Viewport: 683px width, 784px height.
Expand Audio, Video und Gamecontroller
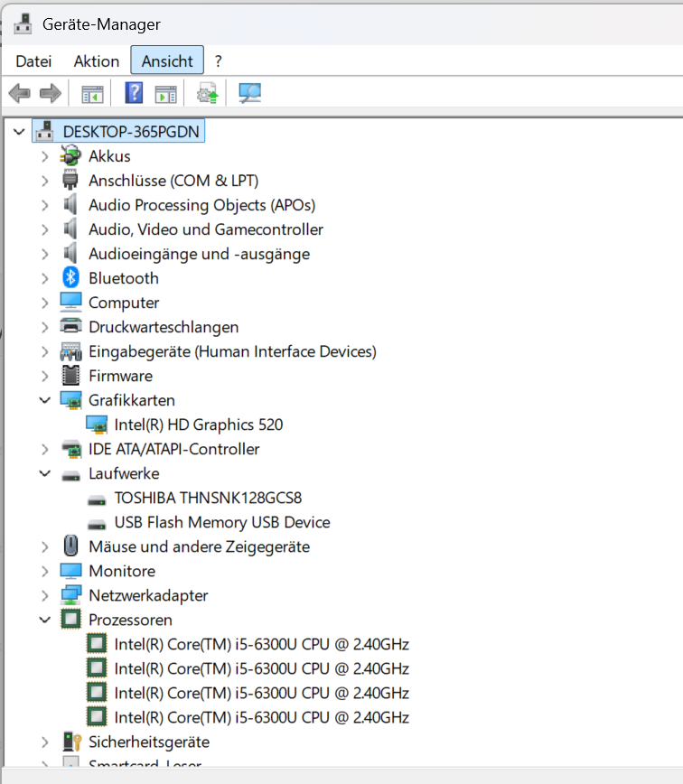point(45,229)
